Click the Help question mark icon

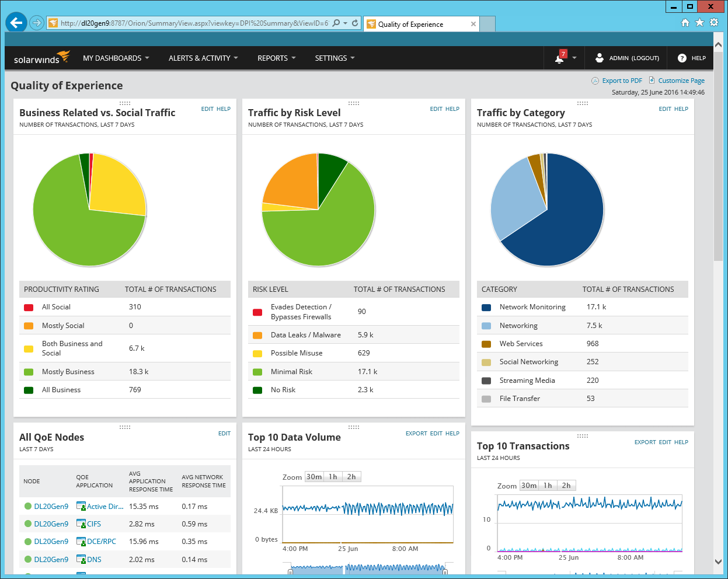pyautogui.click(x=682, y=58)
